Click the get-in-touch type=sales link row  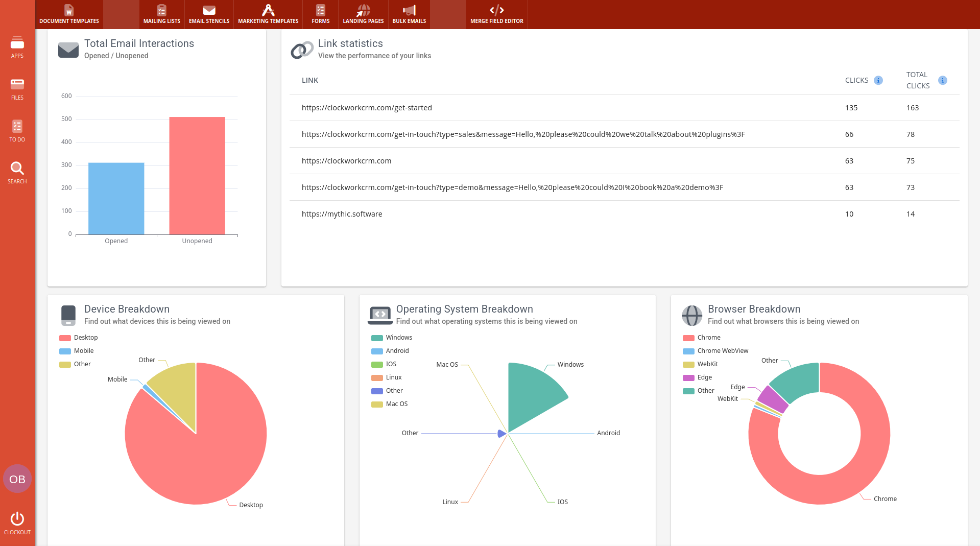624,134
